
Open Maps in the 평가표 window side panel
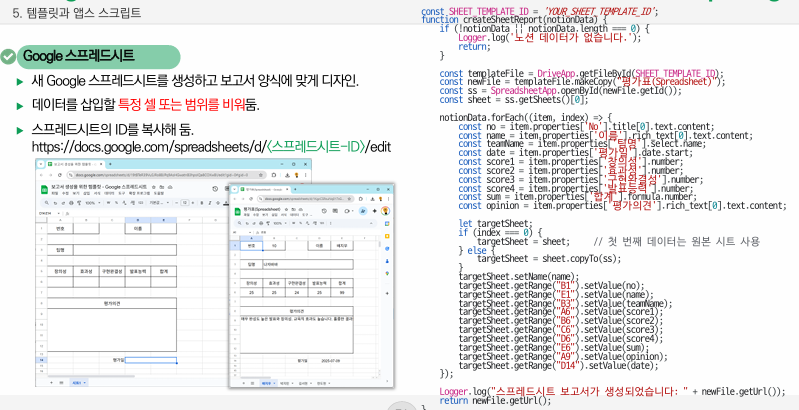[x=387, y=274]
